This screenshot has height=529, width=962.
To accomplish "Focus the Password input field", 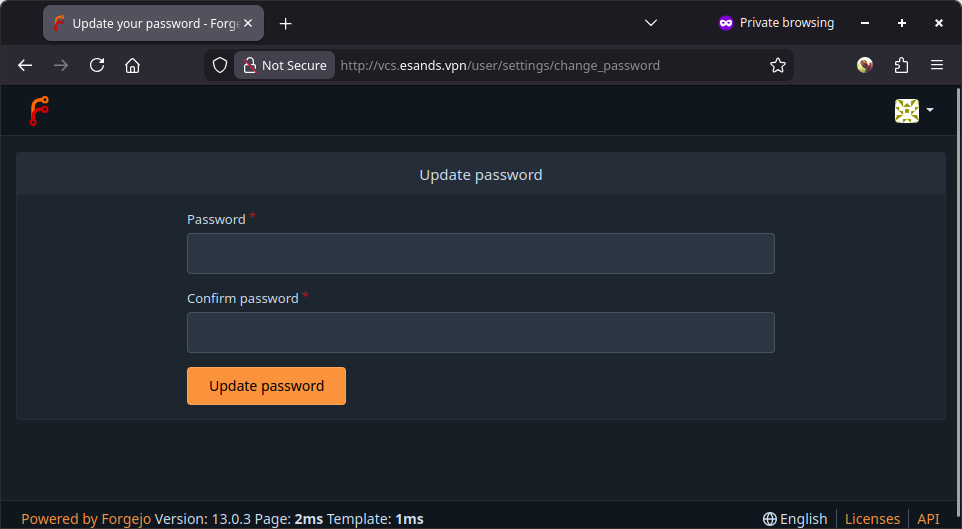I will pos(480,253).
